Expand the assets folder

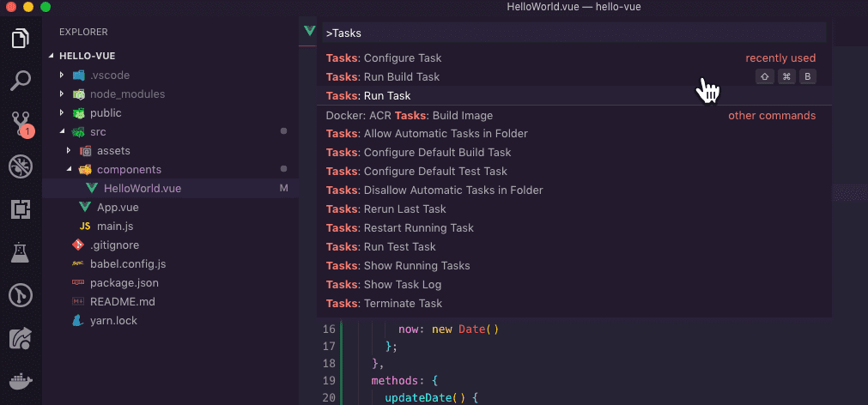click(112, 151)
